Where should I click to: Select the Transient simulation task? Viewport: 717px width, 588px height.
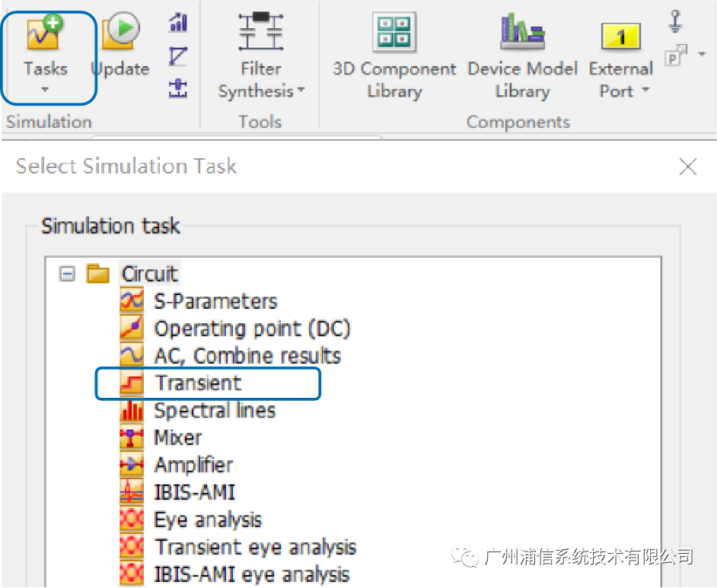(x=198, y=383)
